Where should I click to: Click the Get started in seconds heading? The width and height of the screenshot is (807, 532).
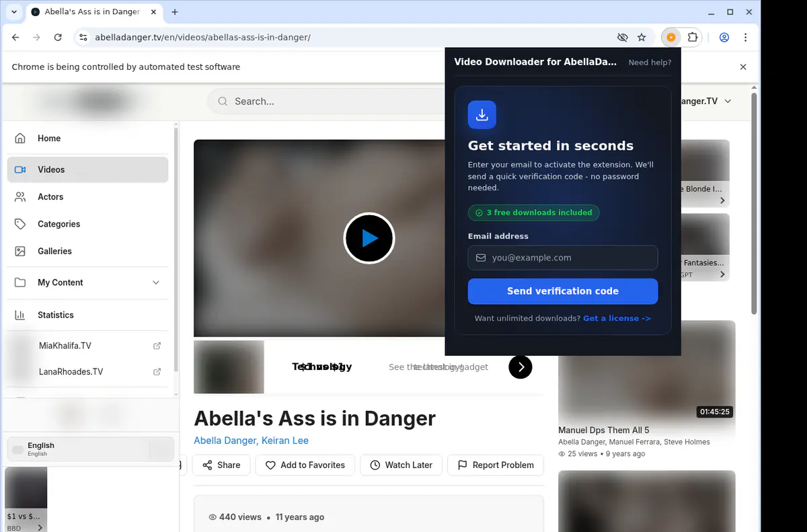click(551, 146)
